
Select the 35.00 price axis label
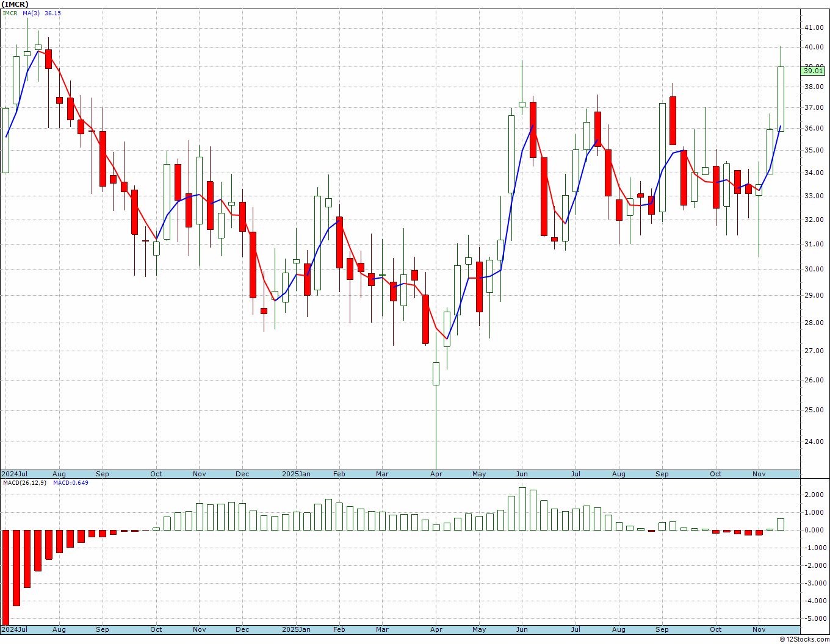(813, 150)
